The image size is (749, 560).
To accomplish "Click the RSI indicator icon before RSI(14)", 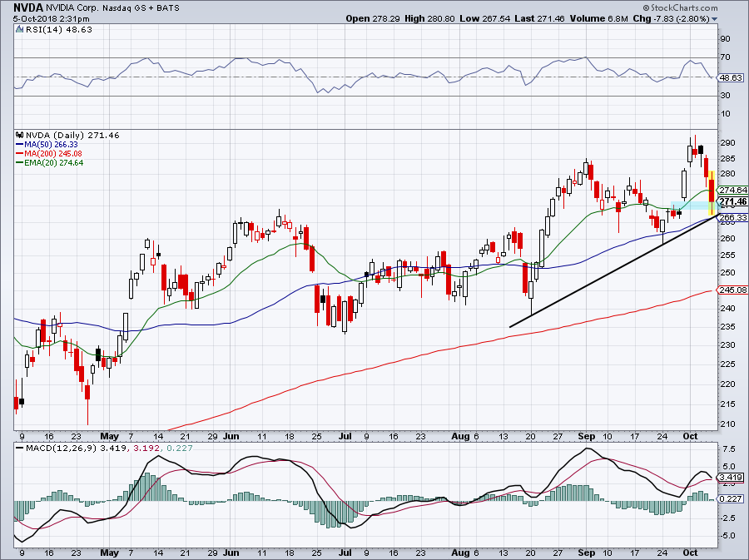I will [19, 30].
